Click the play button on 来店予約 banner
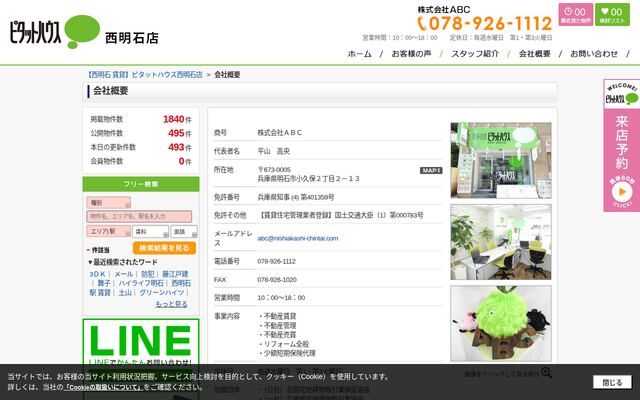640x400 pixels. point(622,191)
